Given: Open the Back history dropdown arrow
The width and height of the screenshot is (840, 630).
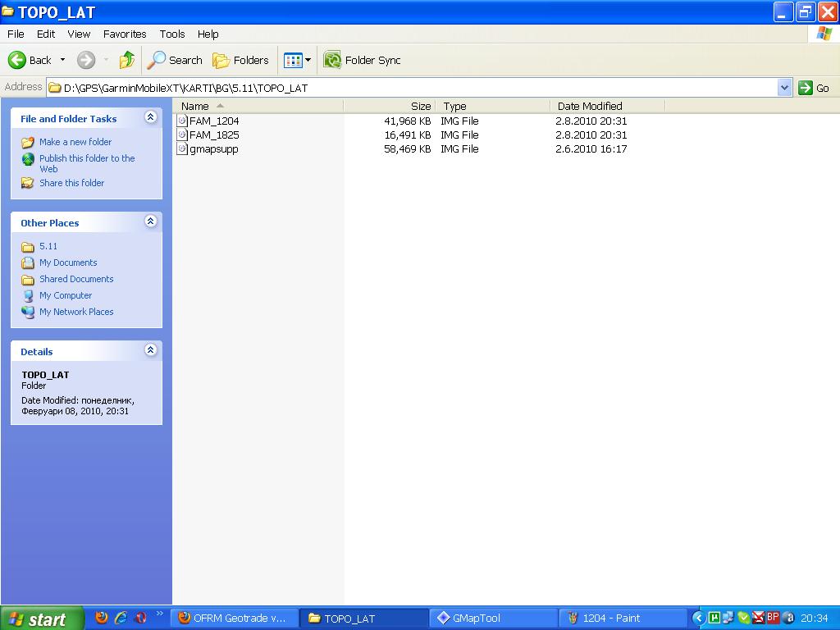Looking at the screenshot, I should coord(62,60).
